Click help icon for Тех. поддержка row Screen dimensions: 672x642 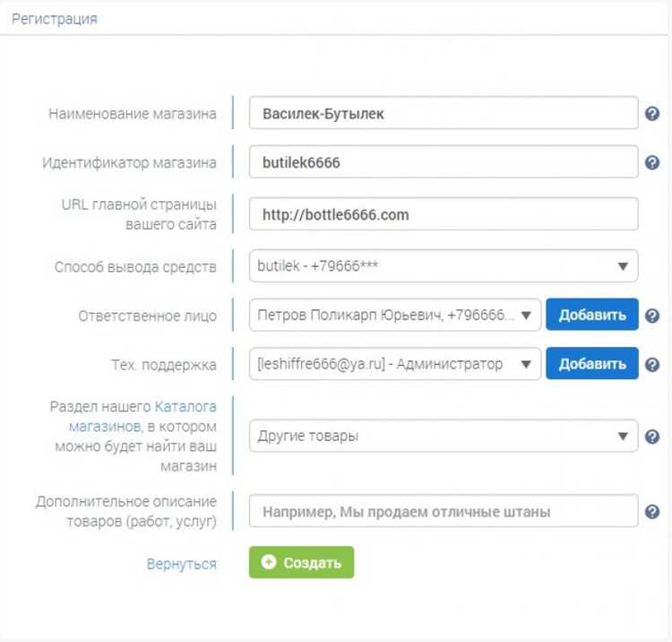[x=652, y=365]
